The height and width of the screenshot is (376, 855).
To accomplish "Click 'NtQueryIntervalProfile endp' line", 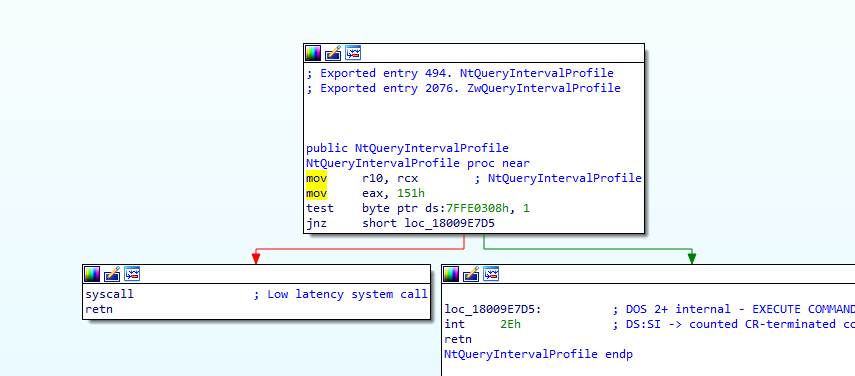I will click(x=539, y=354).
